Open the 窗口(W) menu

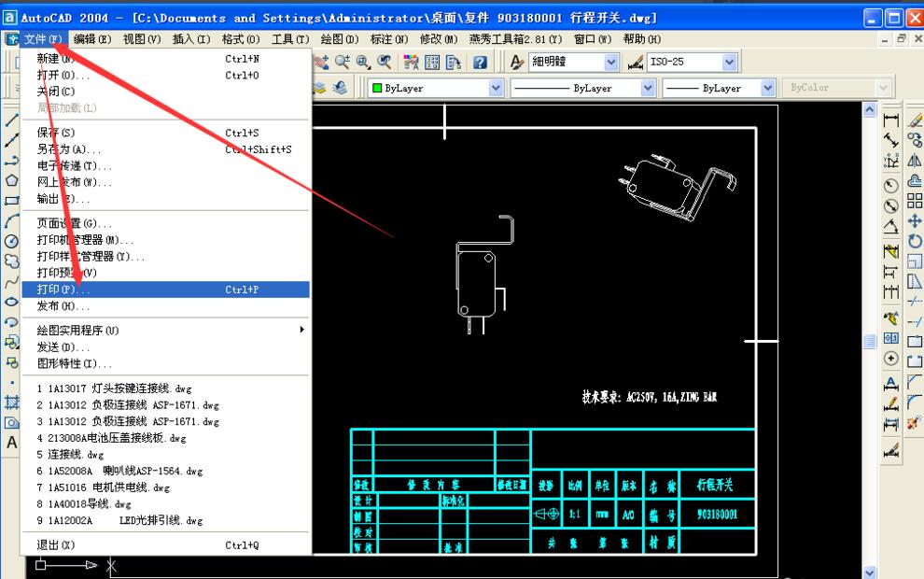(593, 39)
